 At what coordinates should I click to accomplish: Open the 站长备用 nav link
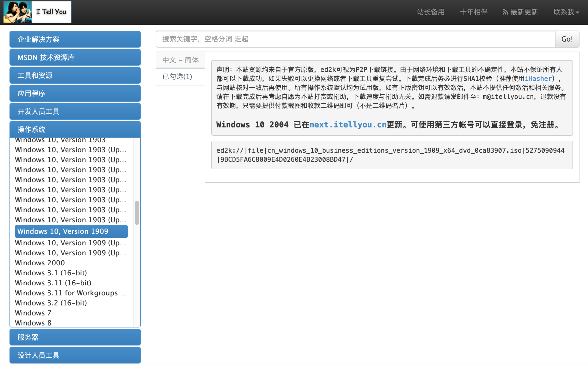click(430, 12)
